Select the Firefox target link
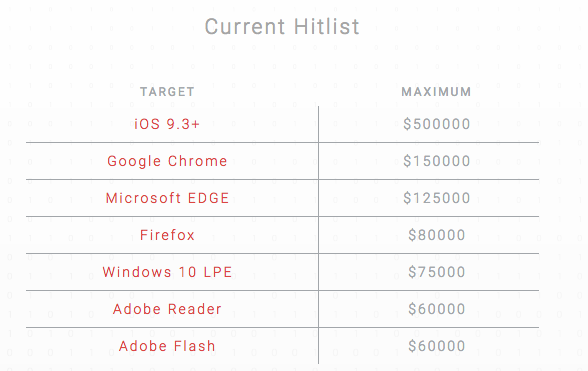Viewport: 588px width, 371px height. pos(167,235)
